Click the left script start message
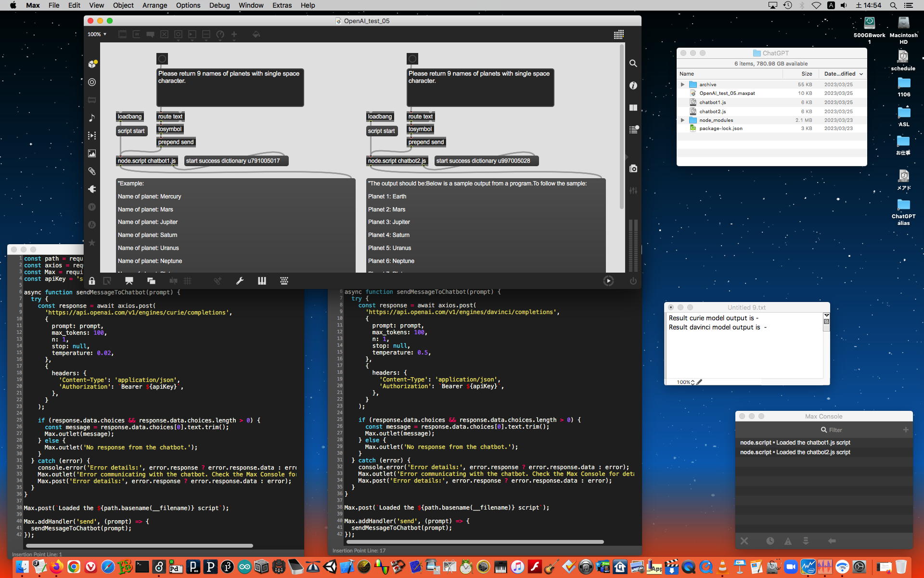The image size is (924, 578). [131, 131]
